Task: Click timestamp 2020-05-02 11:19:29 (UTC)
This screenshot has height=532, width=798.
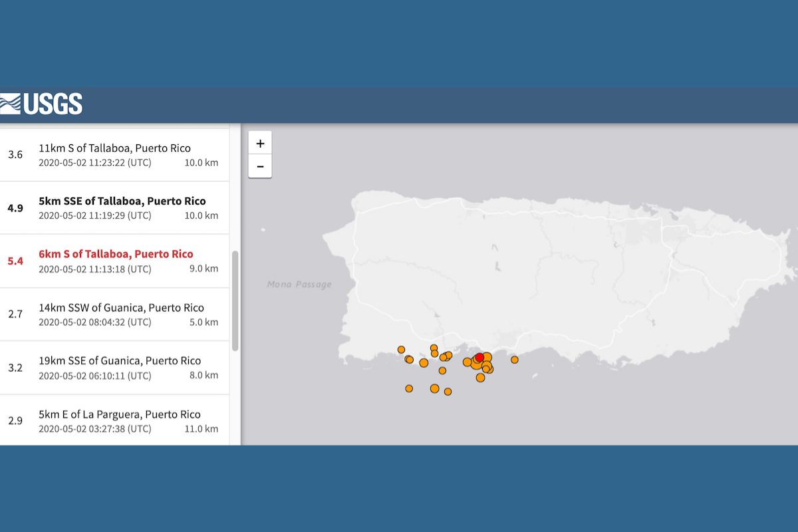Action: [95, 215]
